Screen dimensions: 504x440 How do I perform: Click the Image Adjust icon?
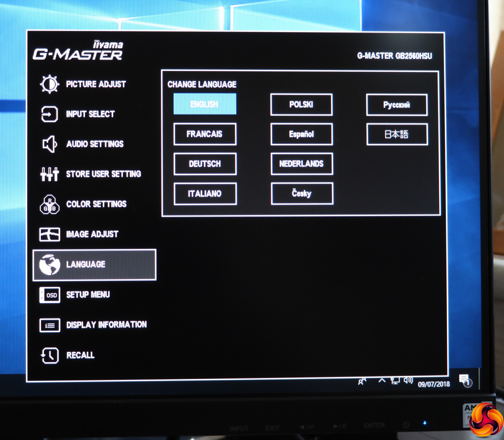click(50, 234)
